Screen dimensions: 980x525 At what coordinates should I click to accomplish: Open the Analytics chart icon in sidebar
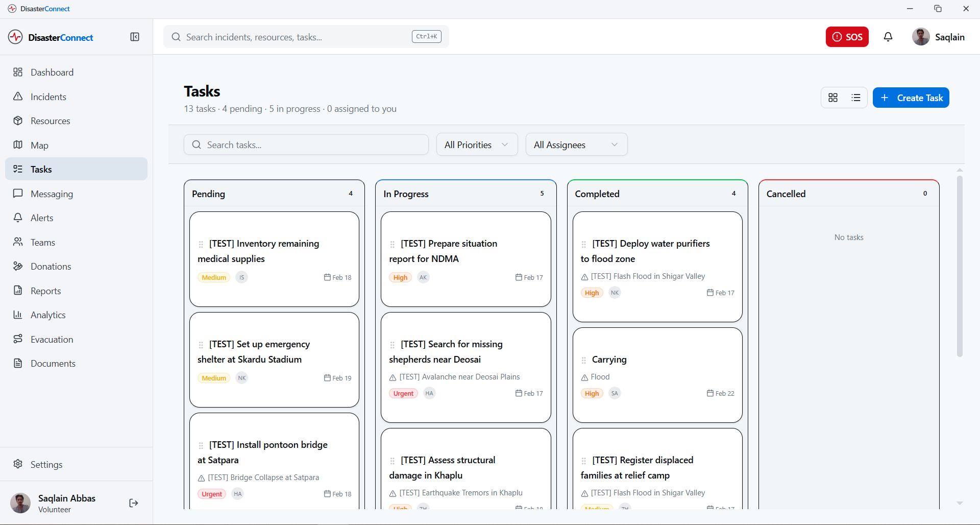click(18, 315)
